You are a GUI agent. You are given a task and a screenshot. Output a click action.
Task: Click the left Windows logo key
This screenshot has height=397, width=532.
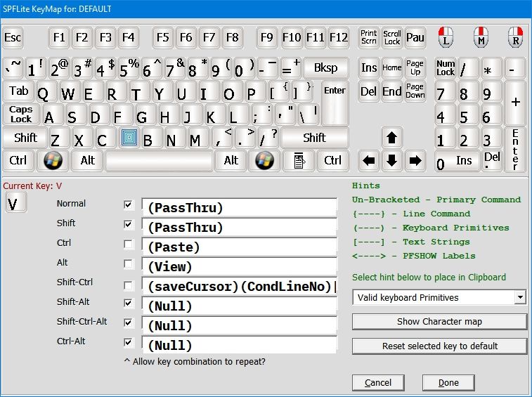pos(53,160)
